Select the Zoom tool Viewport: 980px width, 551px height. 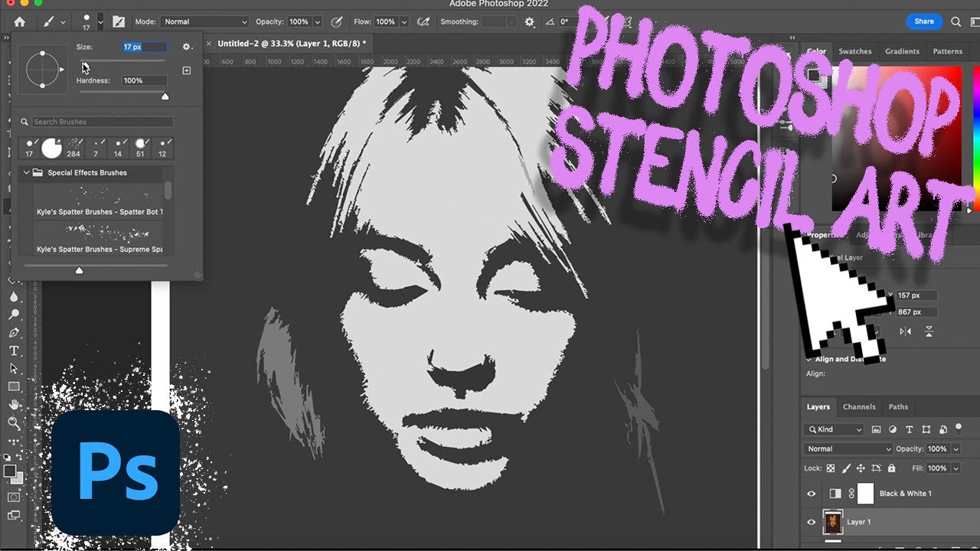click(14, 422)
